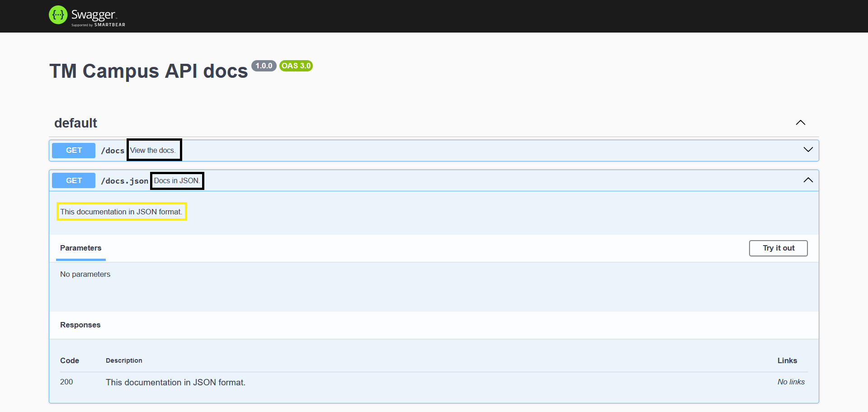Switch to the Parameters tab
This screenshot has height=412, width=868.
80,248
